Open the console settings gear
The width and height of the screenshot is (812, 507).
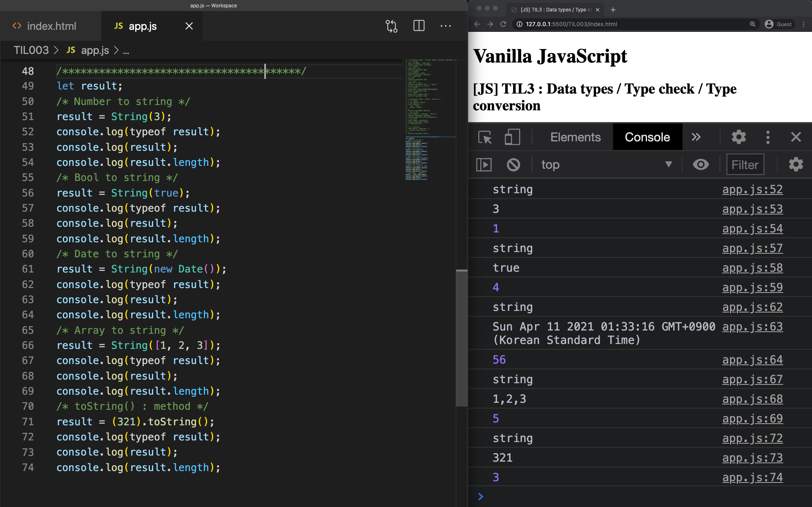coord(796,165)
